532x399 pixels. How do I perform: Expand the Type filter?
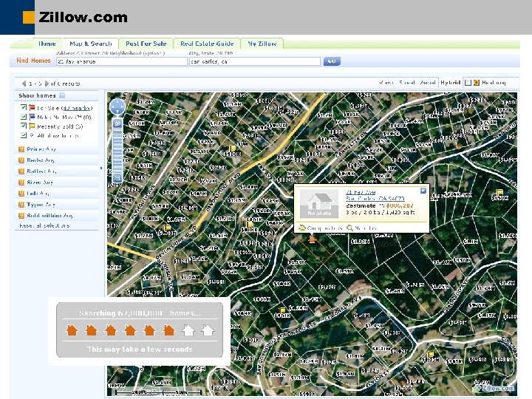click(56, 205)
